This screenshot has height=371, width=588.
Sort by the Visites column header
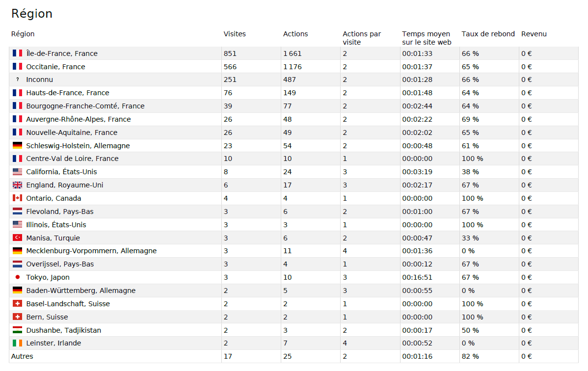(235, 34)
